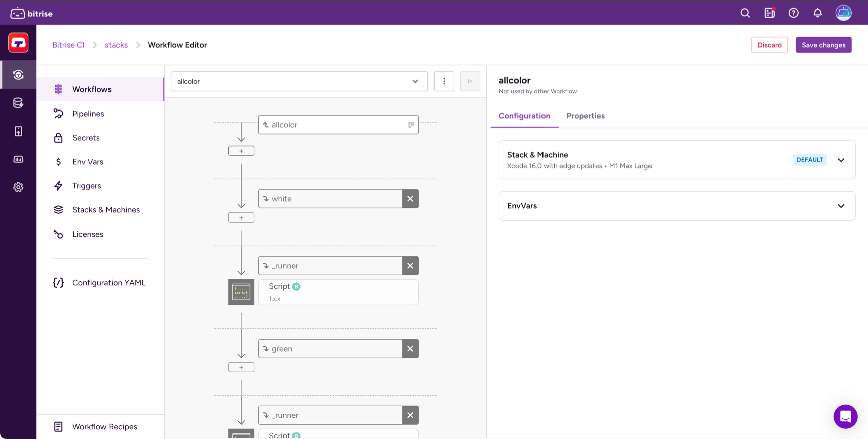
Task: Open Workflow Recipes link
Action: pyautogui.click(x=100, y=427)
